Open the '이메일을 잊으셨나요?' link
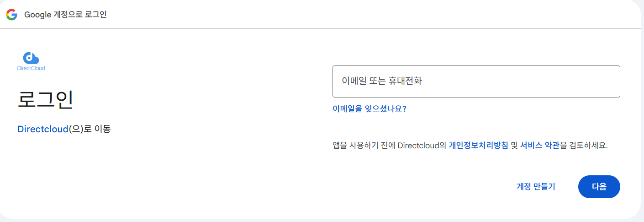644x222 pixels. [x=369, y=109]
